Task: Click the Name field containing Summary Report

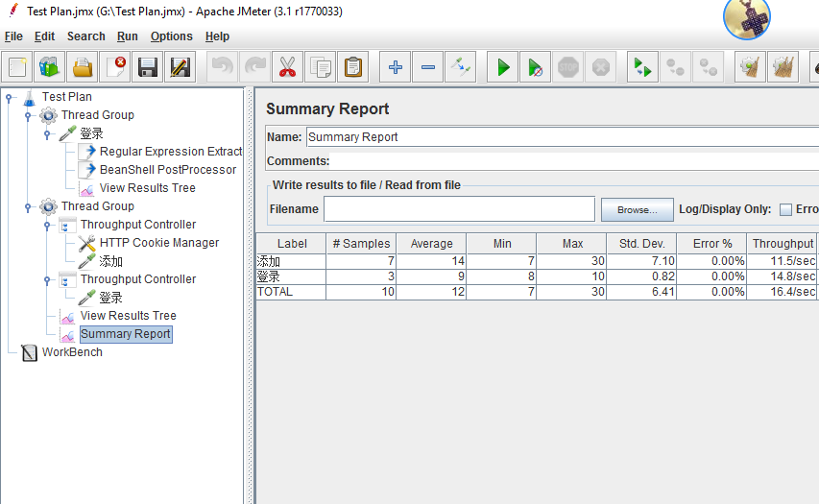Action: point(563,137)
